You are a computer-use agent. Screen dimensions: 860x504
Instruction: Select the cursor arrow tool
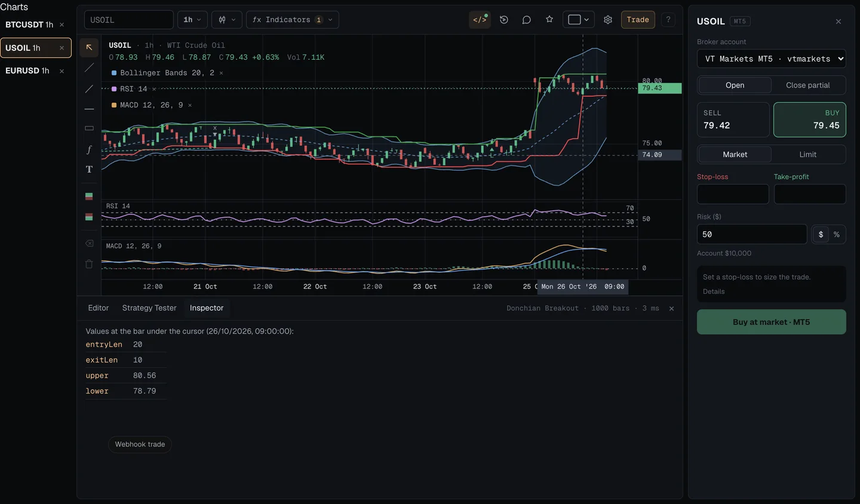click(x=89, y=47)
